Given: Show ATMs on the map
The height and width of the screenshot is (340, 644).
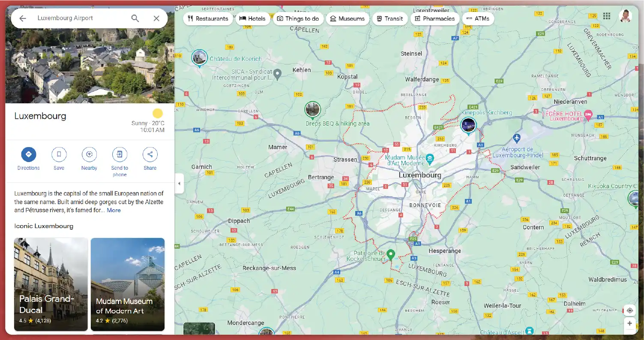Looking at the screenshot, I should [x=478, y=18].
